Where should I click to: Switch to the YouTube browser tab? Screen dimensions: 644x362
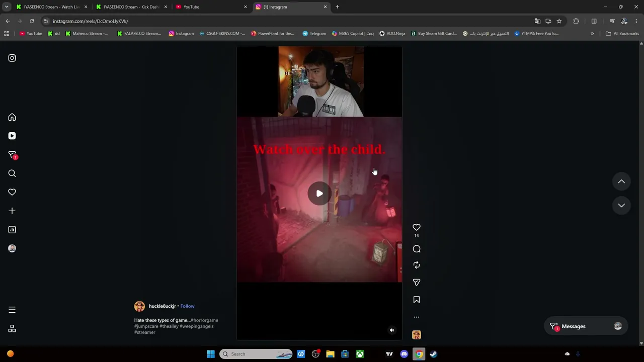tap(211, 7)
